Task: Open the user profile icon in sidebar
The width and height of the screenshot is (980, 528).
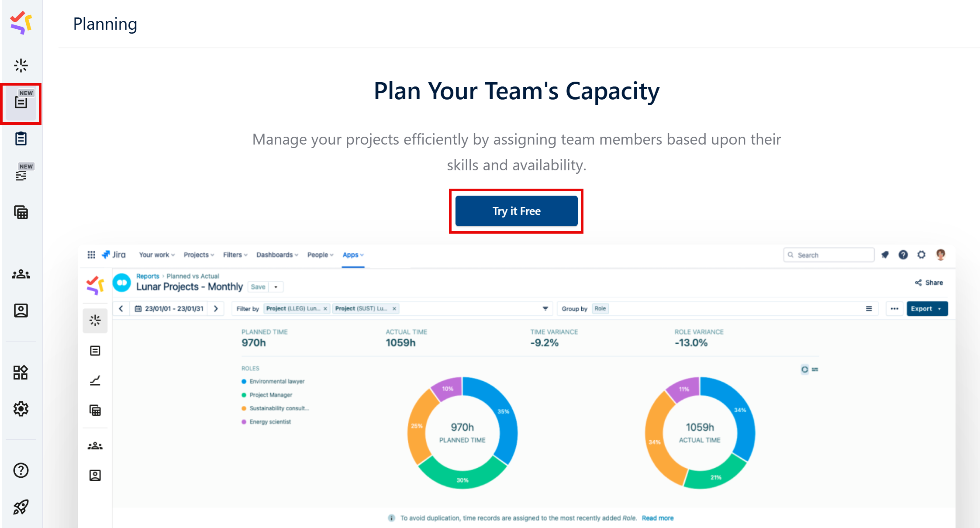Action: (21, 311)
